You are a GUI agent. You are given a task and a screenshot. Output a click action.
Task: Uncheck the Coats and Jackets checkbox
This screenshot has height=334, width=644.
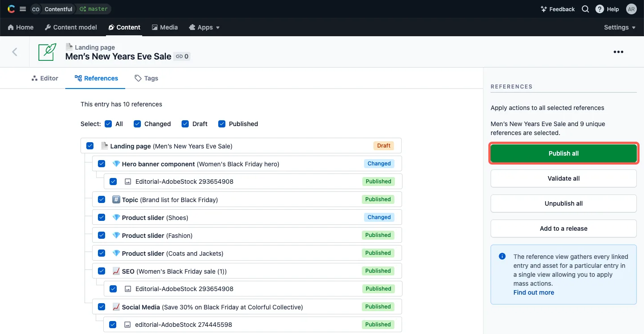point(102,253)
